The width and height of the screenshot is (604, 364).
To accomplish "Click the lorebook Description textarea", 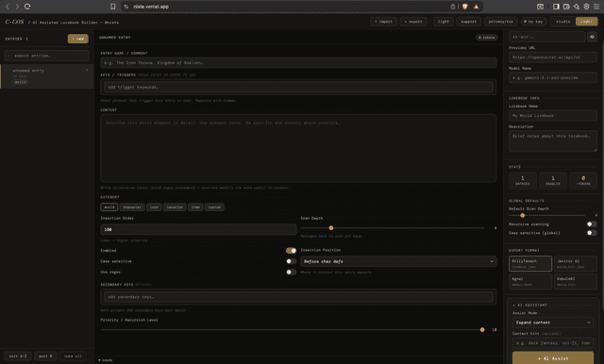I will click(x=553, y=141).
